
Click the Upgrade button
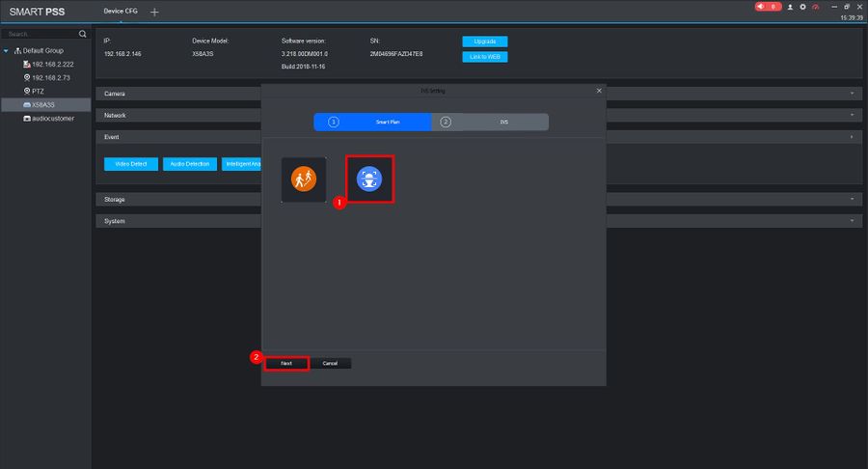click(485, 41)
